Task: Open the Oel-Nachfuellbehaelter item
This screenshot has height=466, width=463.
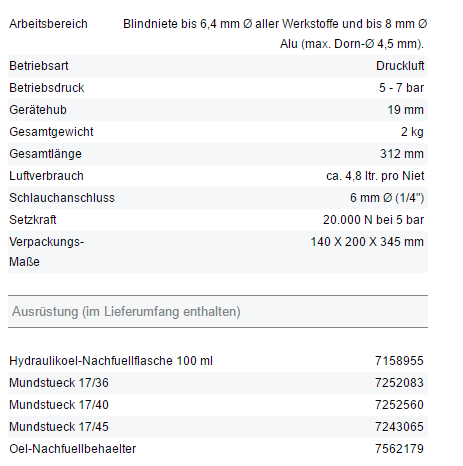Action: coord(72,449)
